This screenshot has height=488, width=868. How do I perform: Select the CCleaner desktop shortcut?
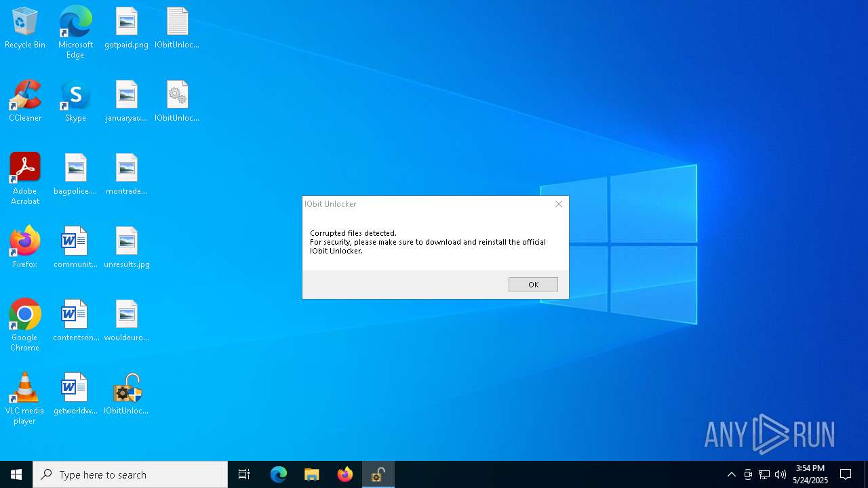tap(25, 102)
